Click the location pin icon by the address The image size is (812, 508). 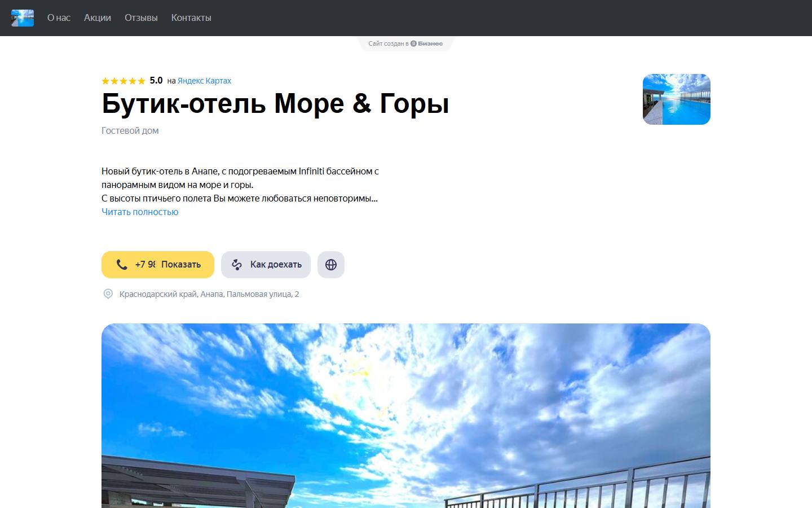(x=108, y=294)
